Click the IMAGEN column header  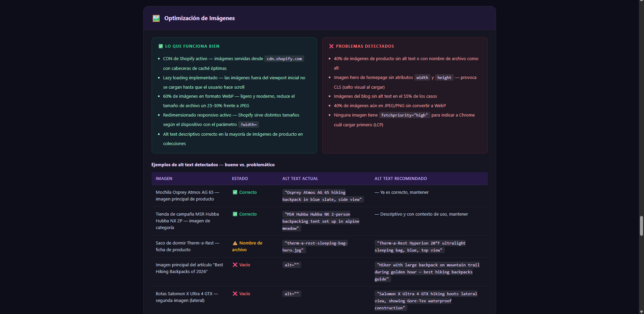[x=164, y=179]
